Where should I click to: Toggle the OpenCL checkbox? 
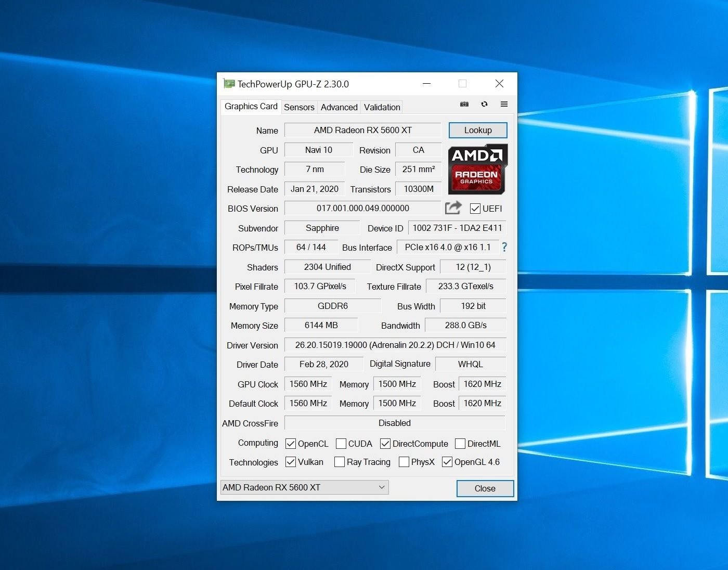pos(290,444)
